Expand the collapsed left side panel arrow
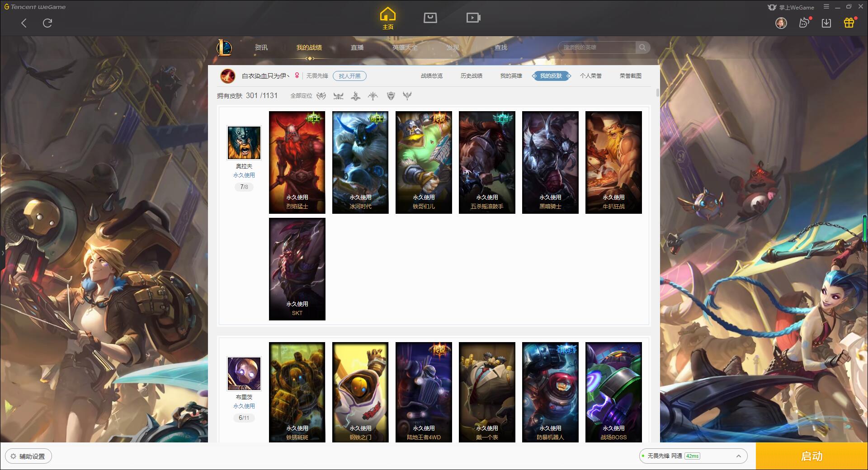Viewport: 868px width, 470px height. point(2,253)
